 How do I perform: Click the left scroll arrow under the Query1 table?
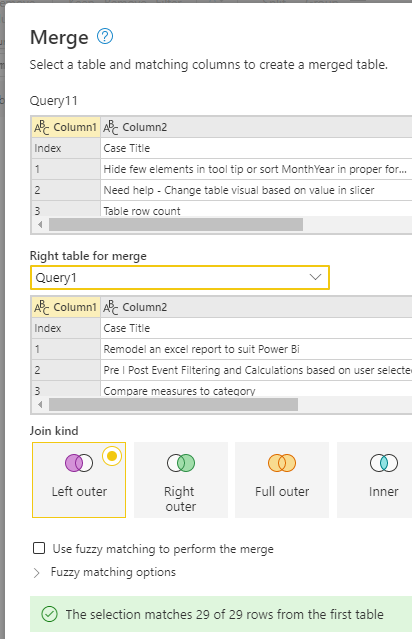40,405
